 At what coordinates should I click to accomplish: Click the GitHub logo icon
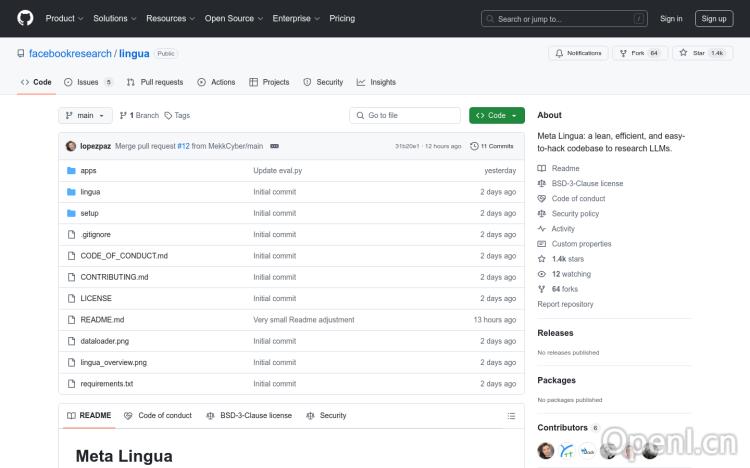(25, 18)
